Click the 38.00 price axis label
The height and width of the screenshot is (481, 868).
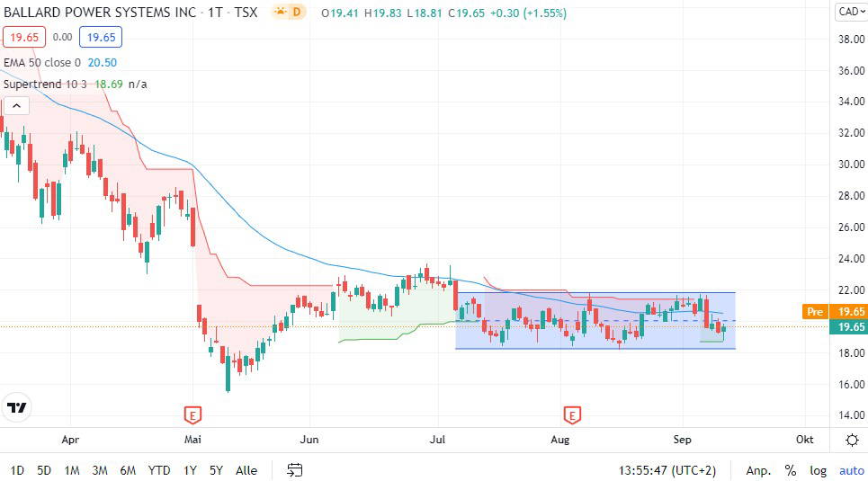click(851, 39)
